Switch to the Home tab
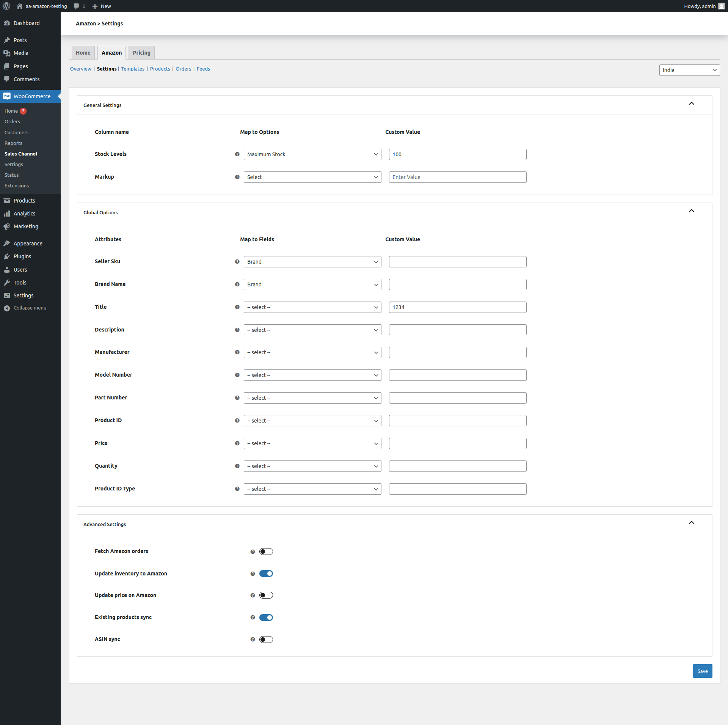Image resolution: width=728 pixels, height=726 pixels. 83,53
